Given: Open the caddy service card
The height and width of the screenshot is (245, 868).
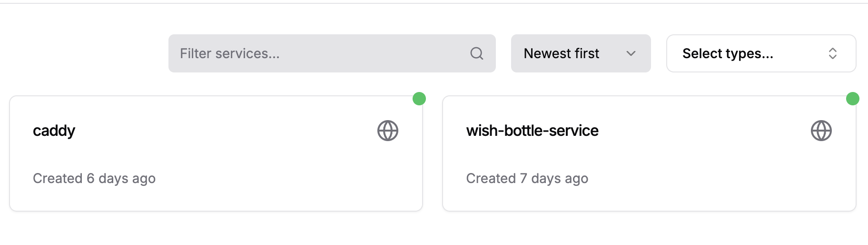Looking at the screenshot, I should [216, 153].
